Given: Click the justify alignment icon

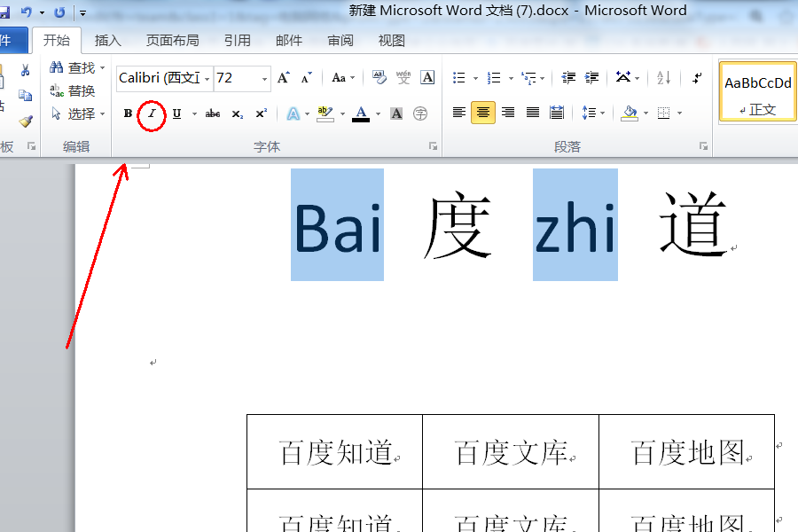Looking at the screenshot, I should pyautogui.click(x=532, y=113).
